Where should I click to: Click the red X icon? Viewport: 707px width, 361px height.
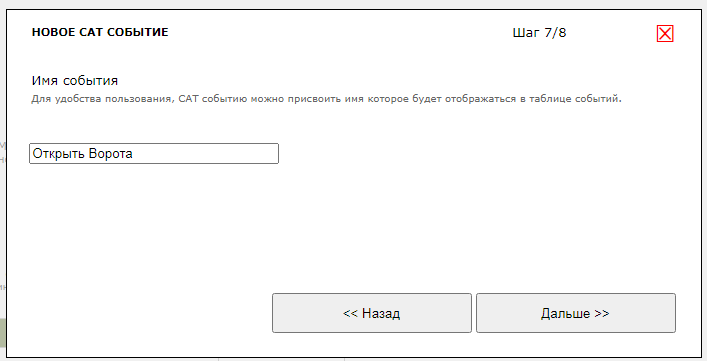tap(665, 34)
